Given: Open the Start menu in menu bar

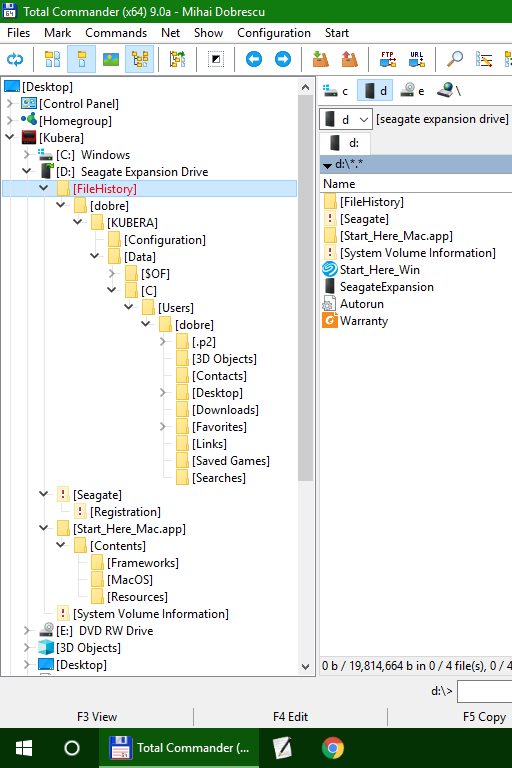Looking at the screenshot, I should pos(337,33).
